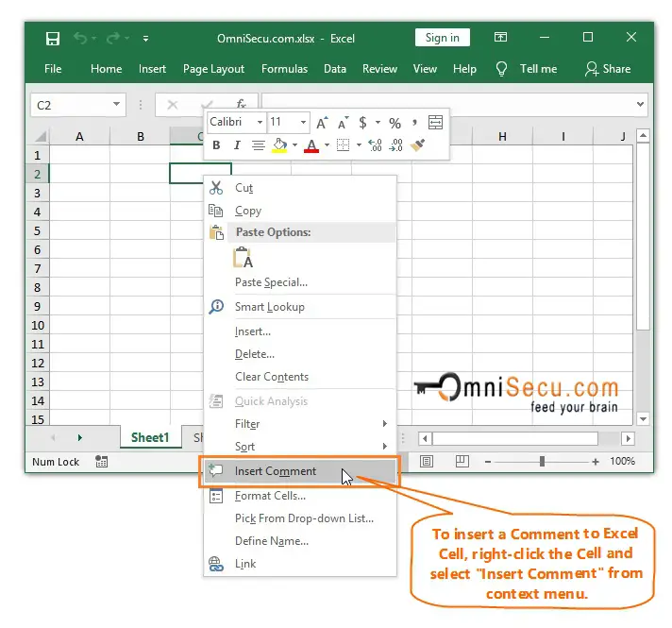Screen dimensions: 672x628
Task: Choose Link in context menu
Action: tap(300, 564)
